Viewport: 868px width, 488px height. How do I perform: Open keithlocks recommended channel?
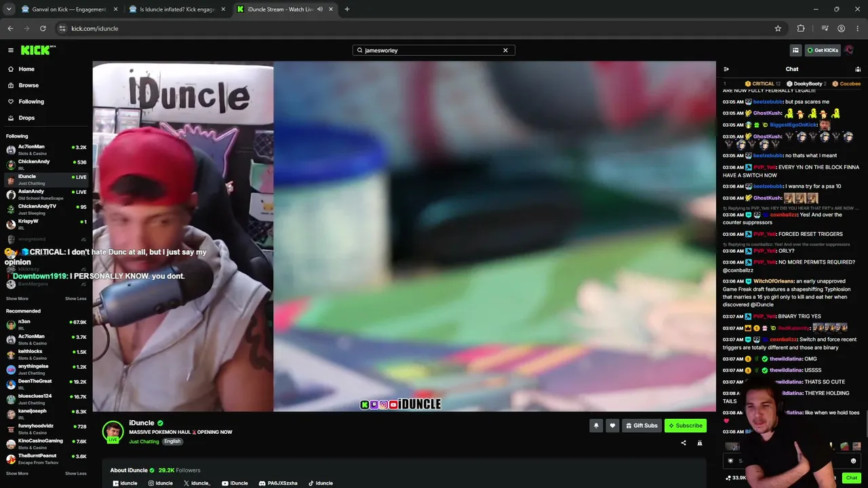coord(46,354)
